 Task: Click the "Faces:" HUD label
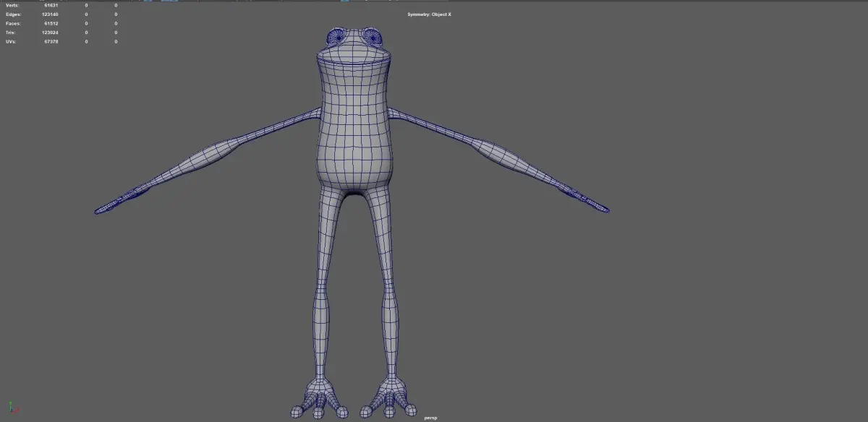click(x=12, y=23)
